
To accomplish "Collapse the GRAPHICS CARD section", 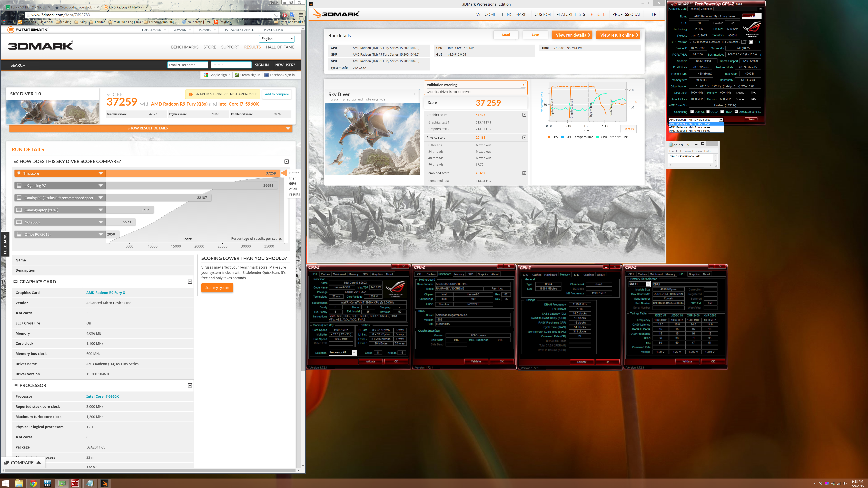I will 190,282.
